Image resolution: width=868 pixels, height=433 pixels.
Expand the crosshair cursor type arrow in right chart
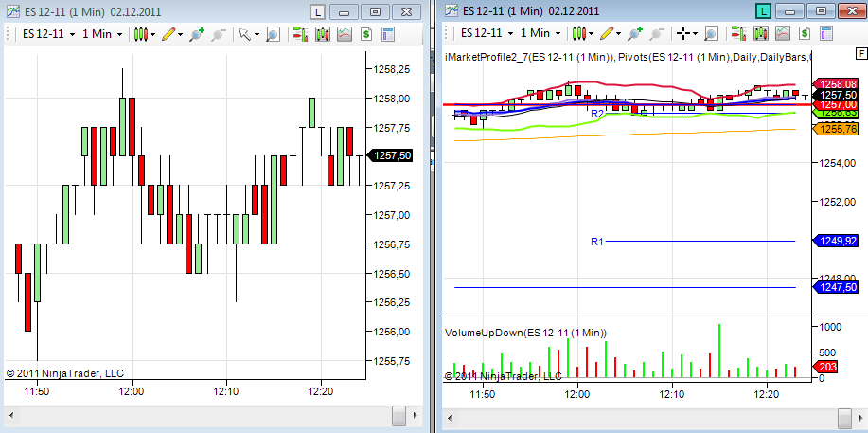(696, 33)
